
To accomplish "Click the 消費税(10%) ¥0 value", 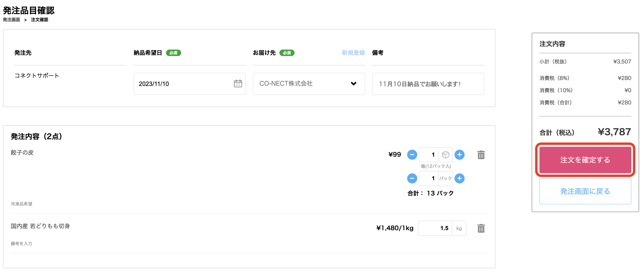I will [627, 90].
